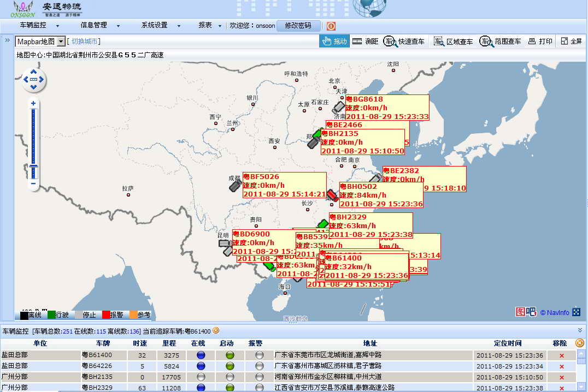This screenshot has width=588, height=392.
Task: Zoom out with the minus icon
Action: [x=33, y=183]
